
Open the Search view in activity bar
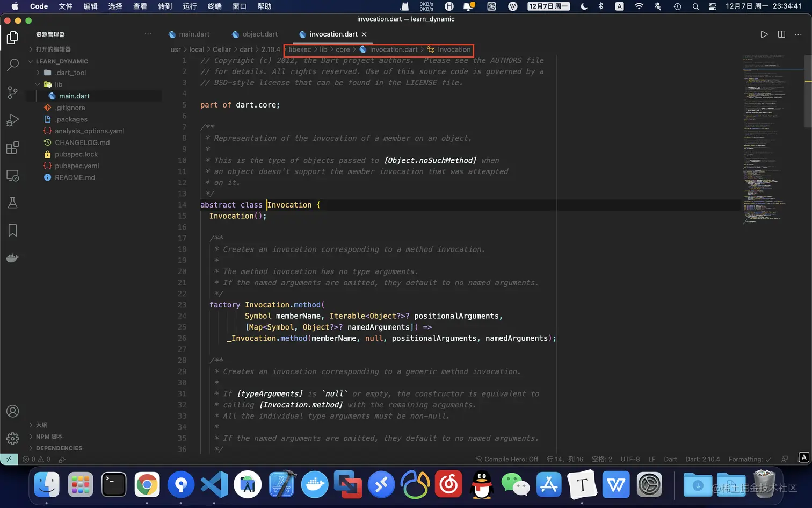[x=12, y=65]
